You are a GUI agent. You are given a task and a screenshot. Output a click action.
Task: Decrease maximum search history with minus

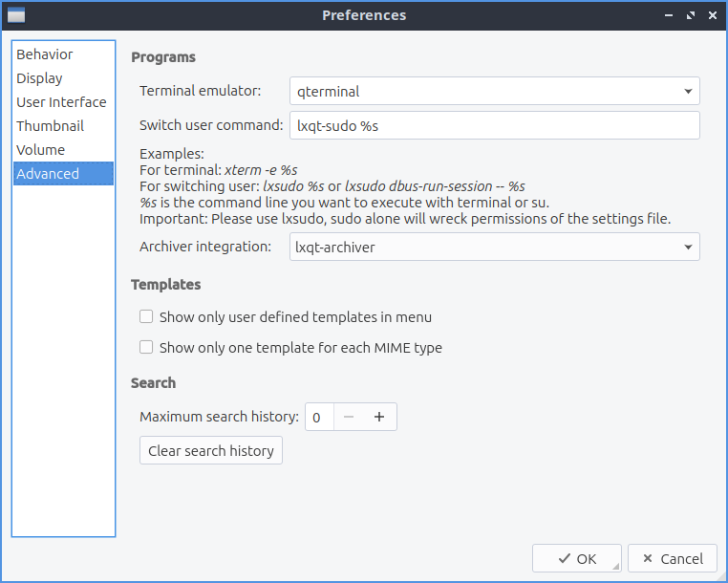[x=349, y=417]
